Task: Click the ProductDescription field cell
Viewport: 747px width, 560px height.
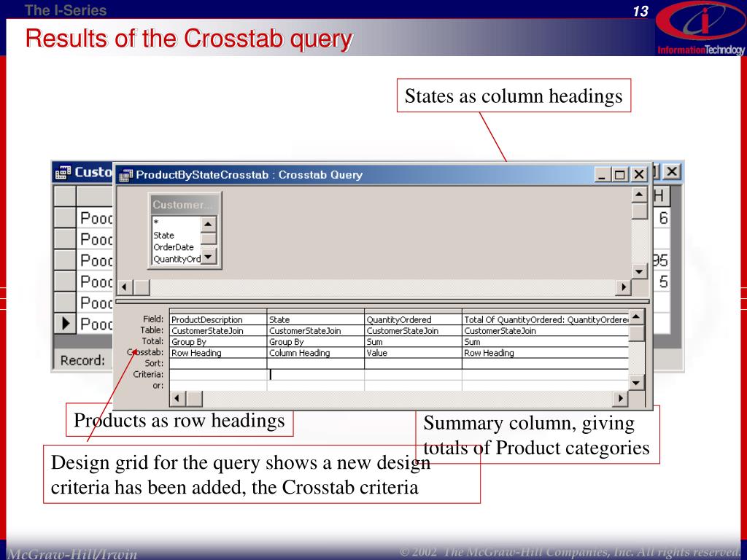Action: tap(218, 319)
